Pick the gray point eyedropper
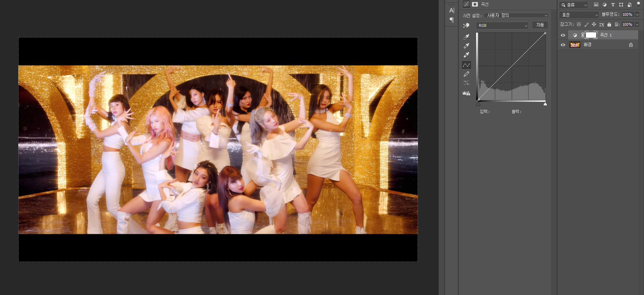 466,45
